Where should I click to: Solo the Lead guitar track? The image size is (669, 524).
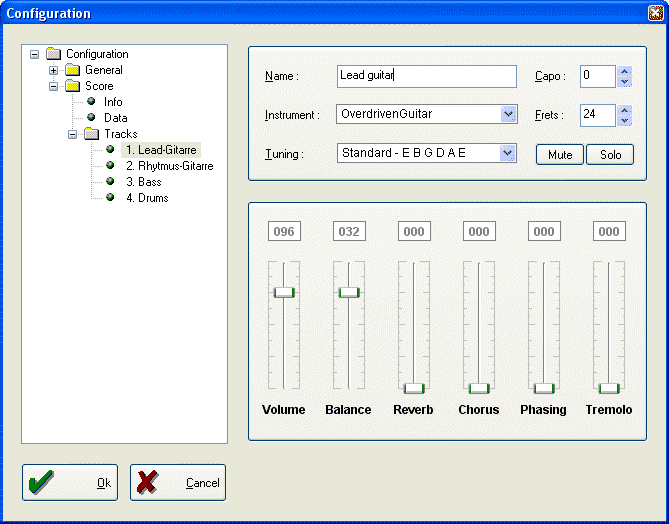click(610, 155)
